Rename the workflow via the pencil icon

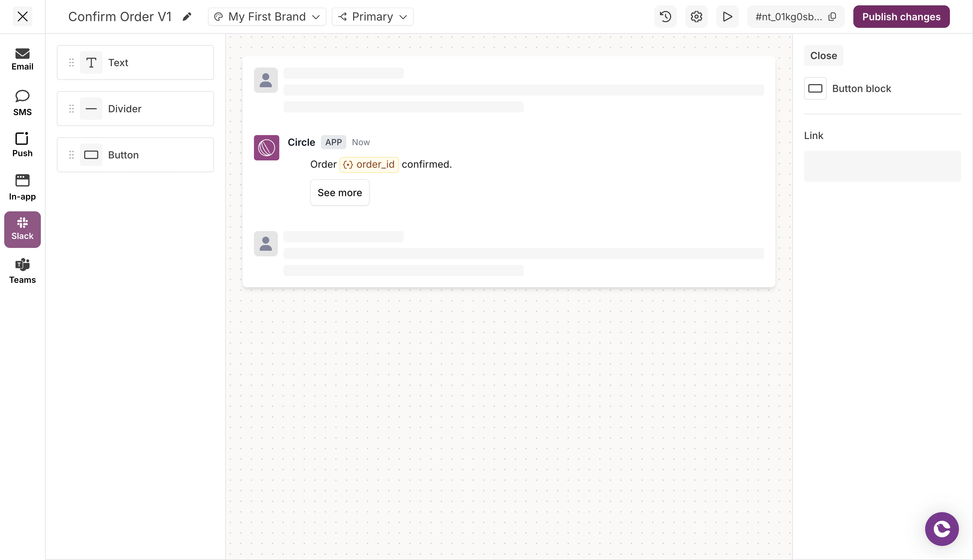click(188, 17)
